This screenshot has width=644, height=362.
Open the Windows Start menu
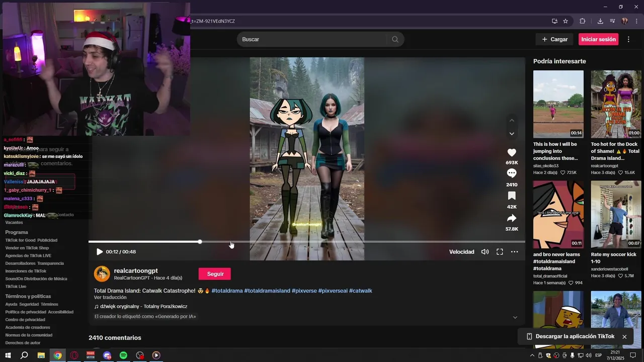[8, 355]
